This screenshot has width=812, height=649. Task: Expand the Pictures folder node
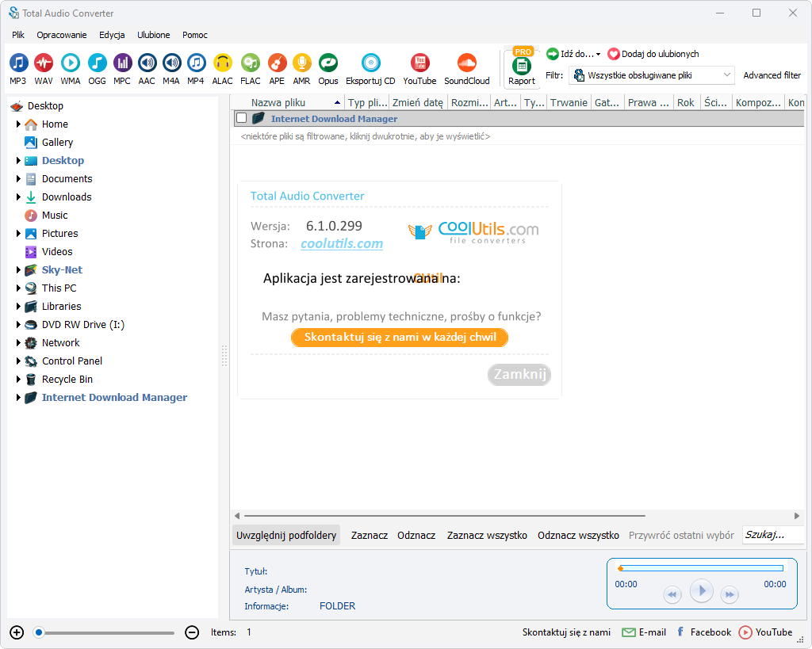coord(18,234)
